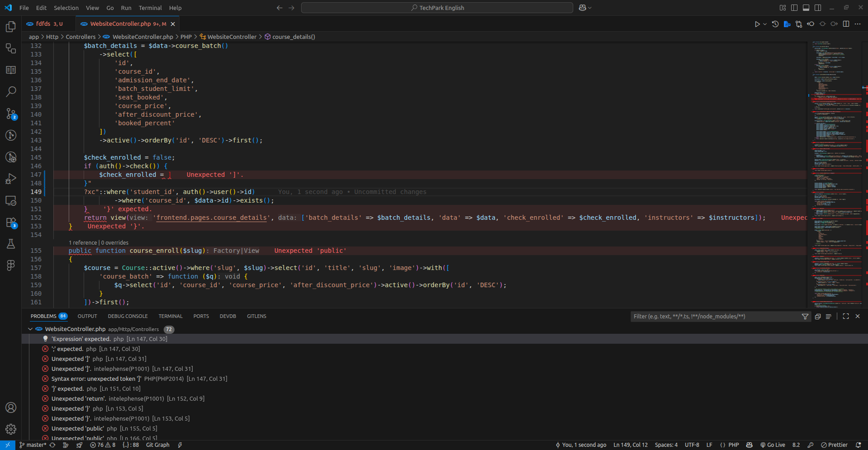Click the Go Live status bar button

[x=773, y=445]
